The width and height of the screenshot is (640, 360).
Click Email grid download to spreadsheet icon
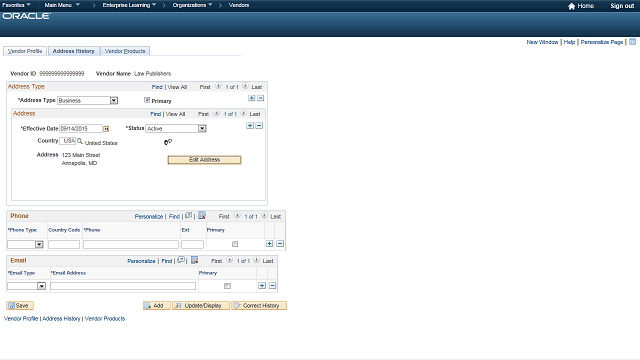[195, 260]
